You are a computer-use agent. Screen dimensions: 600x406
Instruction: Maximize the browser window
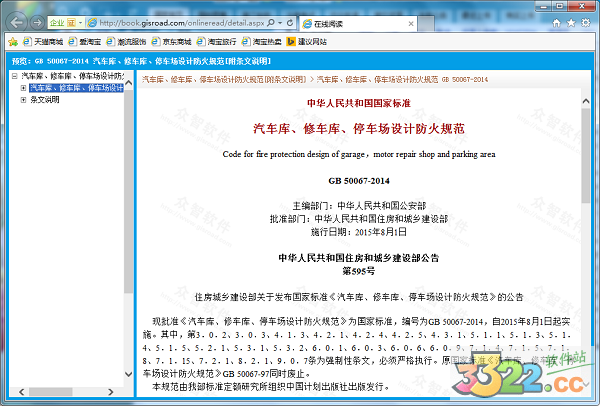click(559, 6)
